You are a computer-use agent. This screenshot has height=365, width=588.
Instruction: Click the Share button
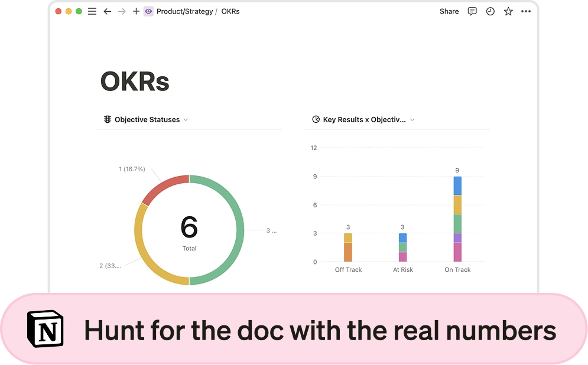point(449,11)
